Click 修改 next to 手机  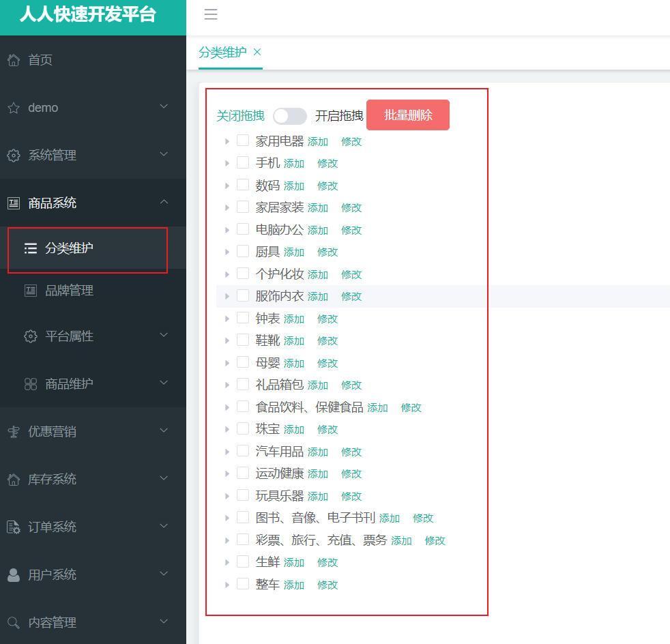327,163
